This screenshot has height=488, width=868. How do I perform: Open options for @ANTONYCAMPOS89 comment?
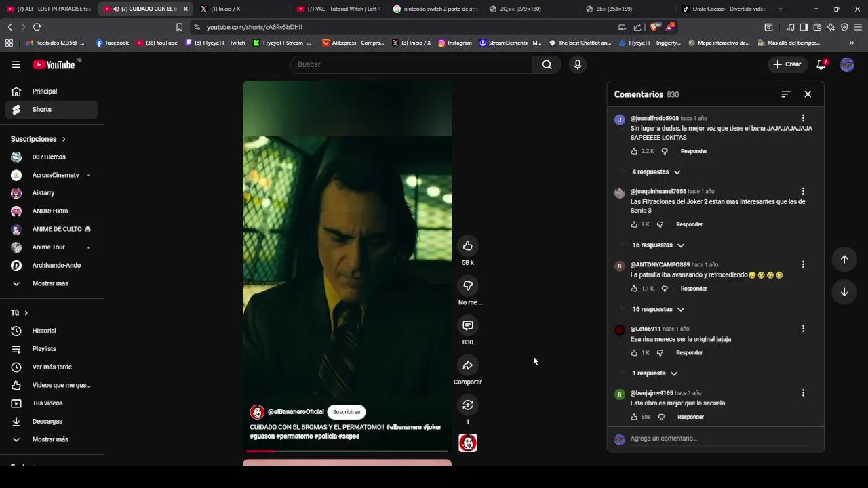(803, 264)
